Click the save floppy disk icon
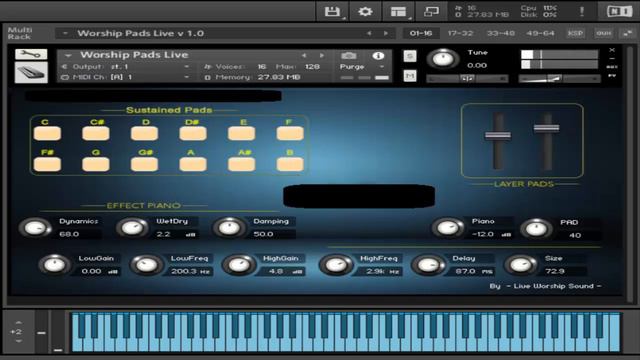 click(x=332, y=11)
